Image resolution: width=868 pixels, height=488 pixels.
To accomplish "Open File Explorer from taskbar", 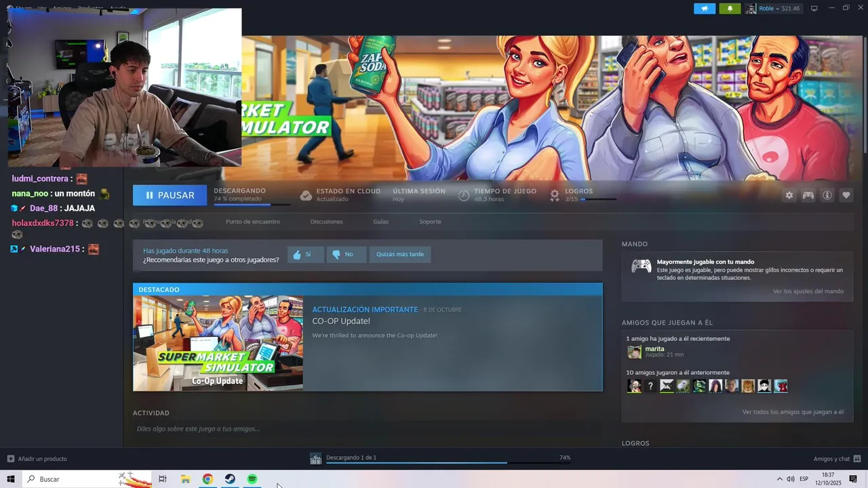I will tap(185, 479).
